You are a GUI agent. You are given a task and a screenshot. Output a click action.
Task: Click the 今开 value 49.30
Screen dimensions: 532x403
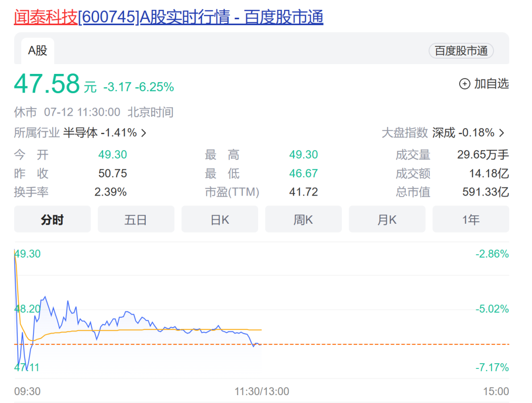point(113,155)
